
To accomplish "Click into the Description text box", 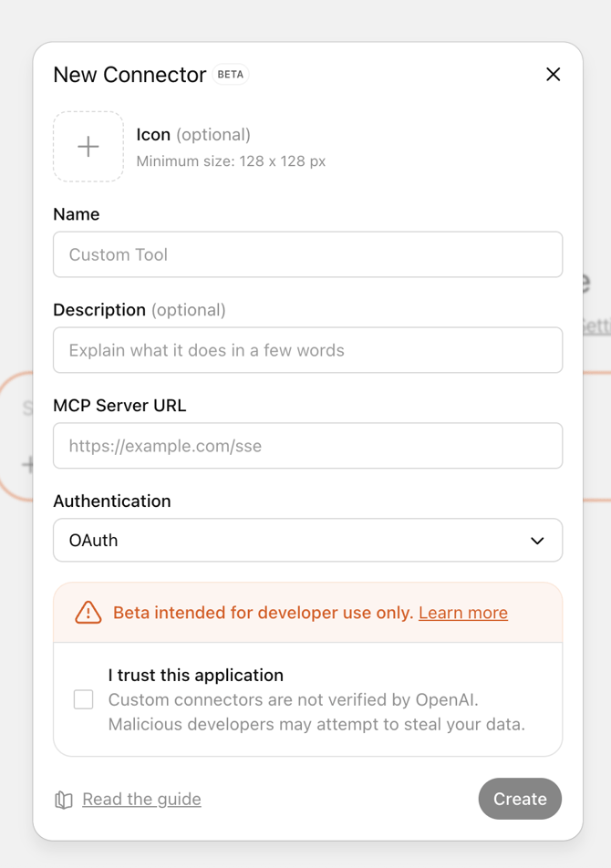I will click(307, 350).
